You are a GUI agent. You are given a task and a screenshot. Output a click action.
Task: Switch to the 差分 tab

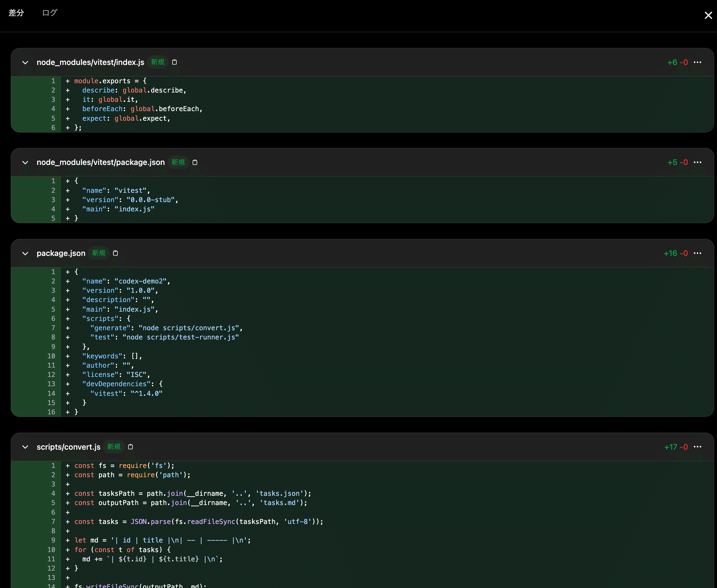[16, 13]
